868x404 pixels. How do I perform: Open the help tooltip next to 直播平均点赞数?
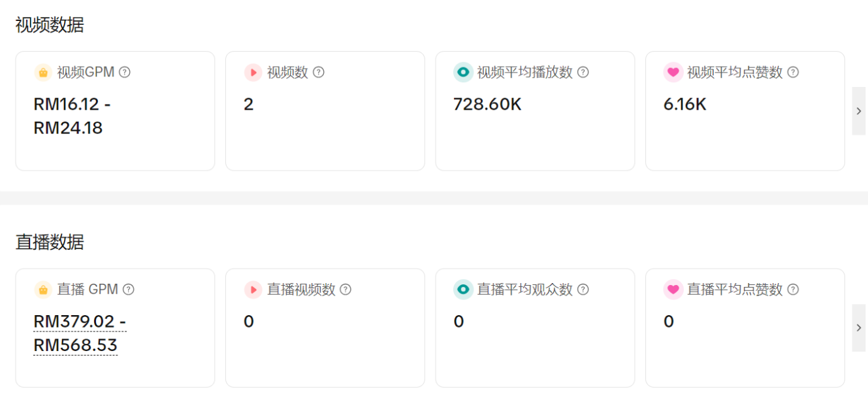(x=792, y=290)
